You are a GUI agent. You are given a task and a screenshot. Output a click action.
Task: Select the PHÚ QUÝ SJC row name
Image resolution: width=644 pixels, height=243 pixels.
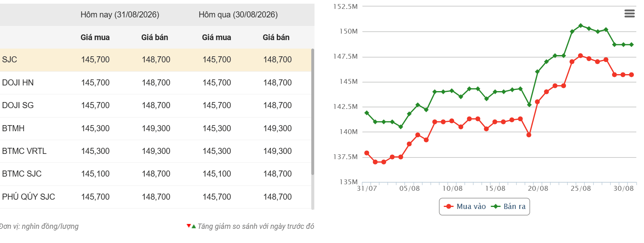coord(28,197)
